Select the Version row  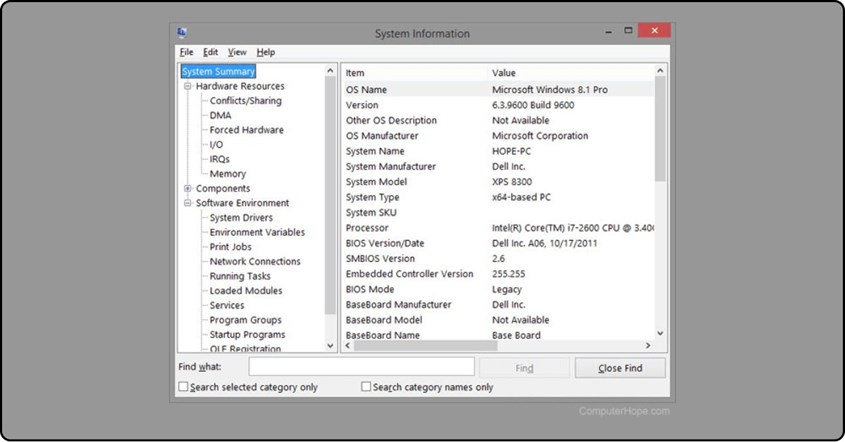pos(498,105)
